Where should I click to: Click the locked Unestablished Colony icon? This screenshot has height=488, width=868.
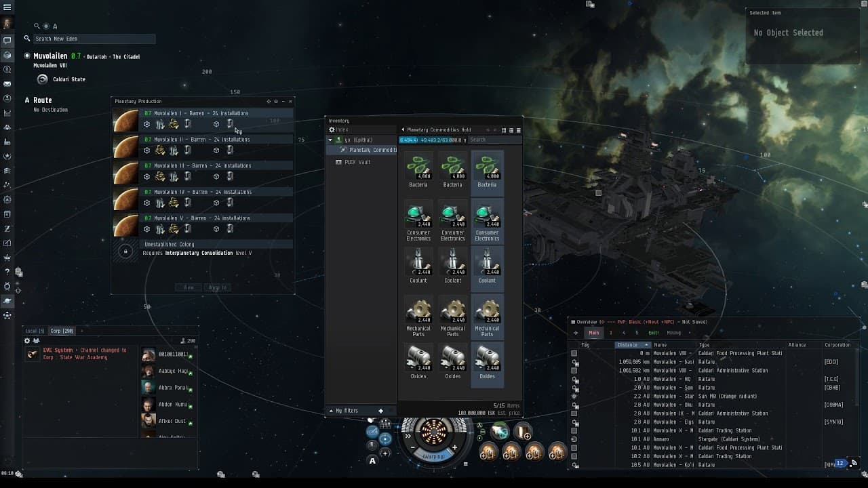point(125,251)
